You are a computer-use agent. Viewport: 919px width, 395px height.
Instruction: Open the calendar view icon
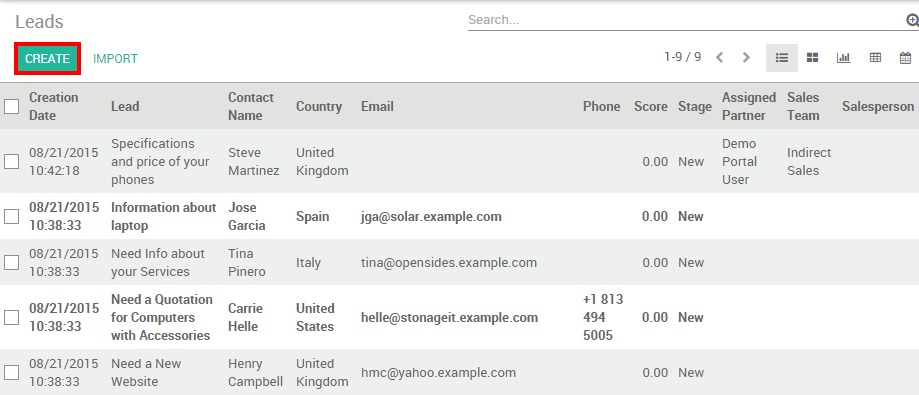click(906, 58)
